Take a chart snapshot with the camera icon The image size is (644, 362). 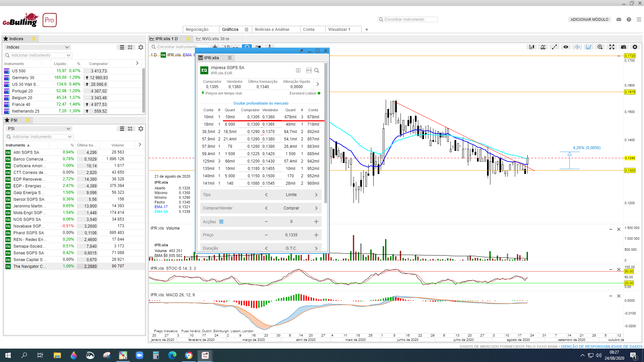pos(624,47)
